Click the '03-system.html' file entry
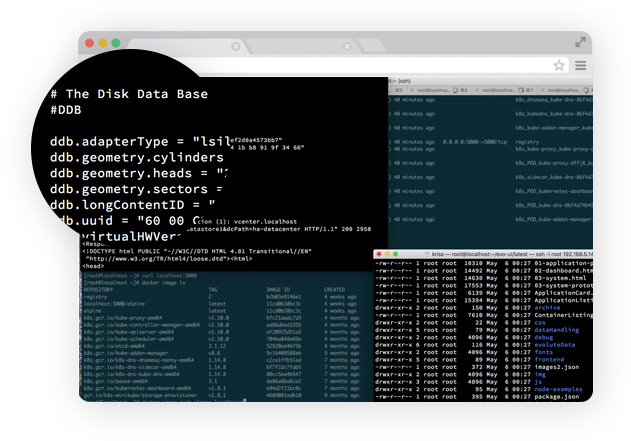631x441 pixels. (560, 278)
